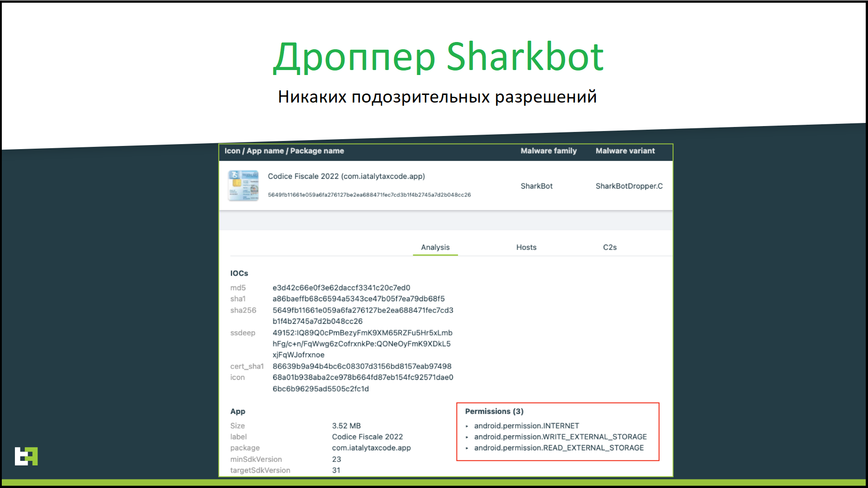Click the 'SharkBot' malware family value

pyautogui.click(x=536, y=186)
